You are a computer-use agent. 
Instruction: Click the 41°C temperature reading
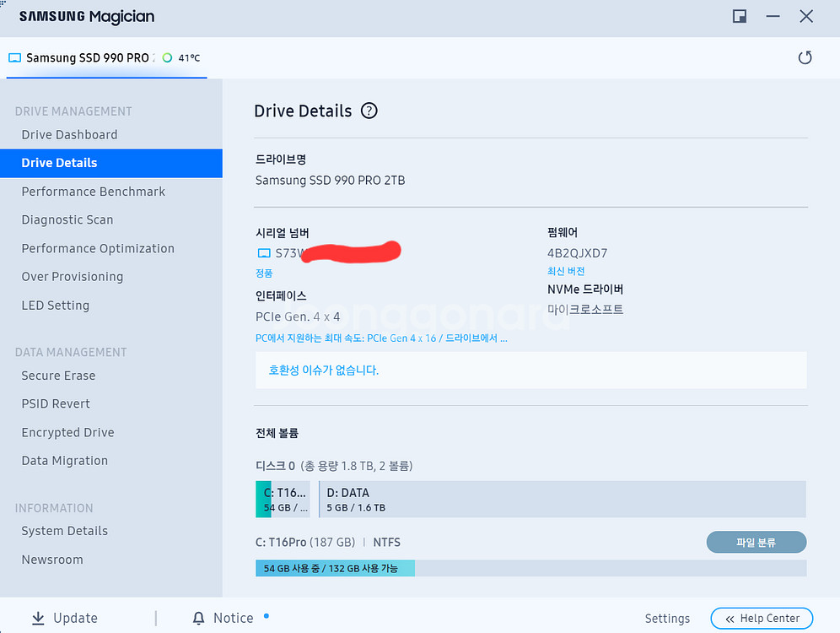(x=189, y=58)
